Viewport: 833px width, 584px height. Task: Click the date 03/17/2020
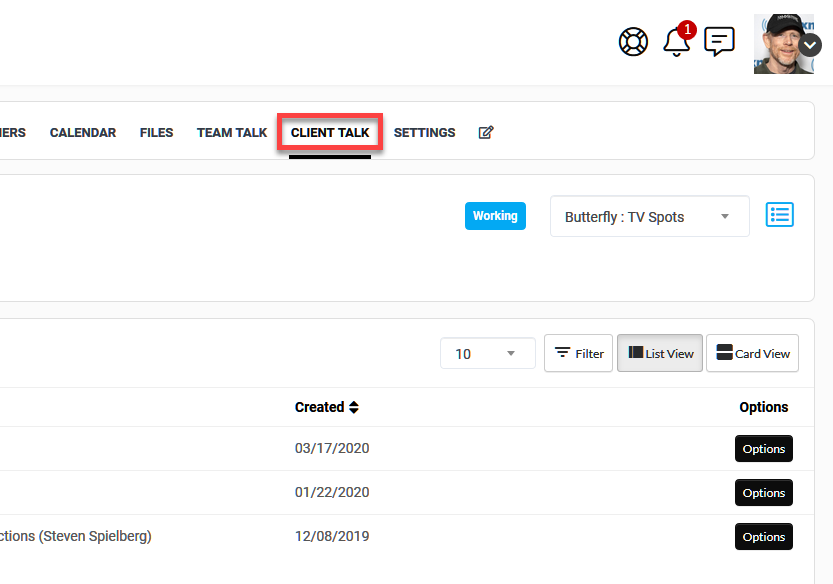point(332,448)
